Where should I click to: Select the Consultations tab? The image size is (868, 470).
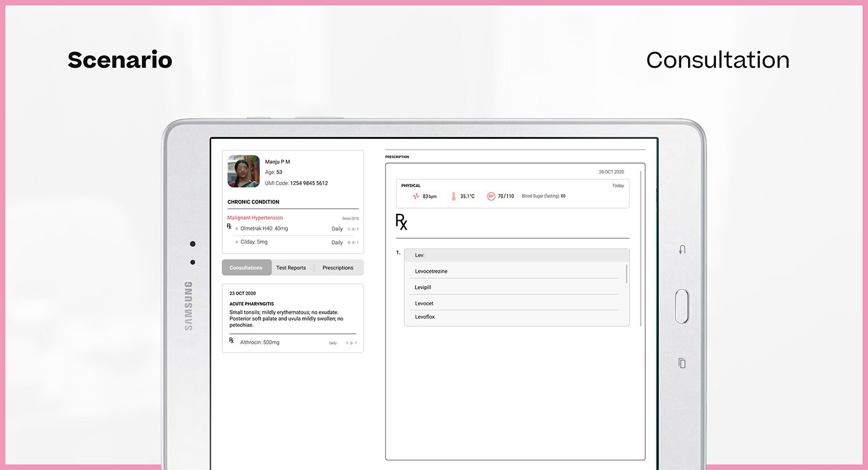click(246, 268)
